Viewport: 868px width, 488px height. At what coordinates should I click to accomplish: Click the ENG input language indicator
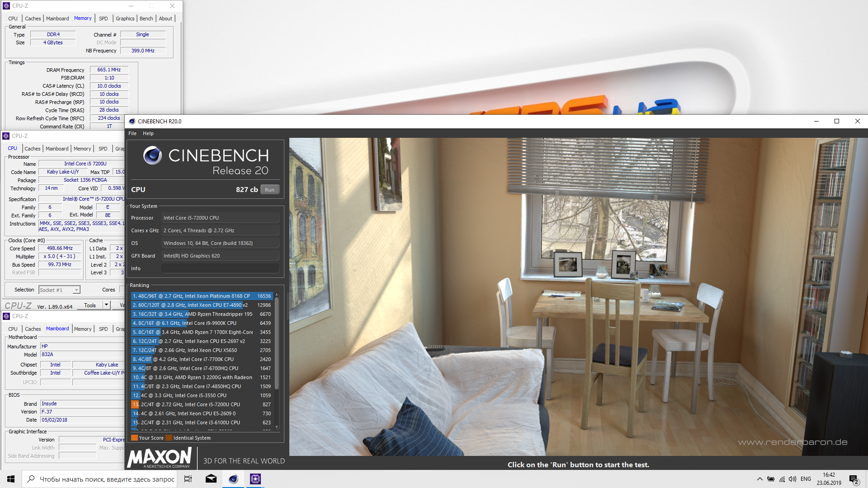806,479
